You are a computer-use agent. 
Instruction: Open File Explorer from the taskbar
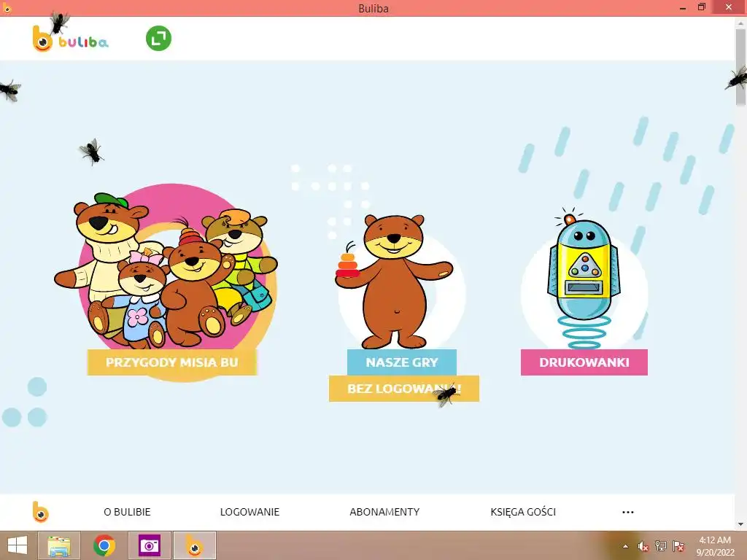(x=59, y=545)
